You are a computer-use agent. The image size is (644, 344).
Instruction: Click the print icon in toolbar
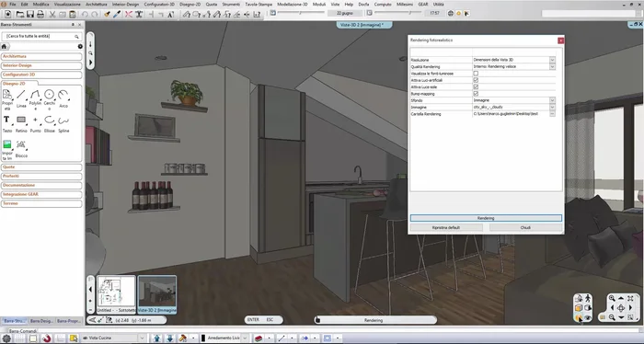(x=40, y=14)
